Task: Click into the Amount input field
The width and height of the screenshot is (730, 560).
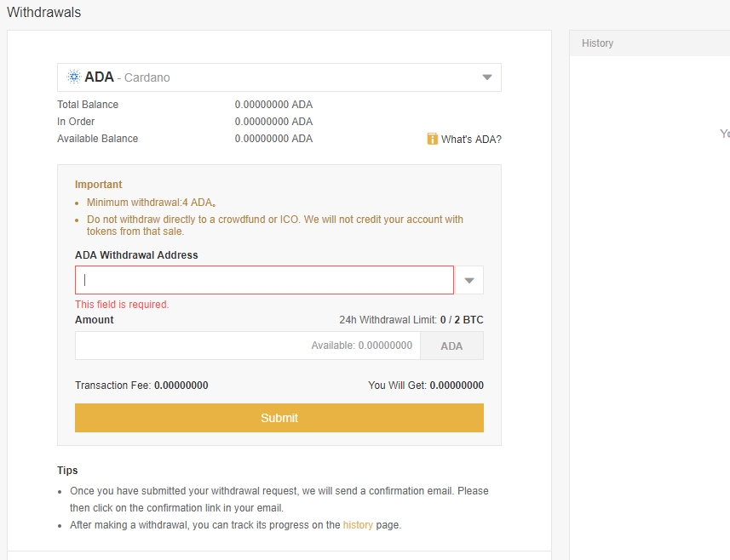Action: 247,346
